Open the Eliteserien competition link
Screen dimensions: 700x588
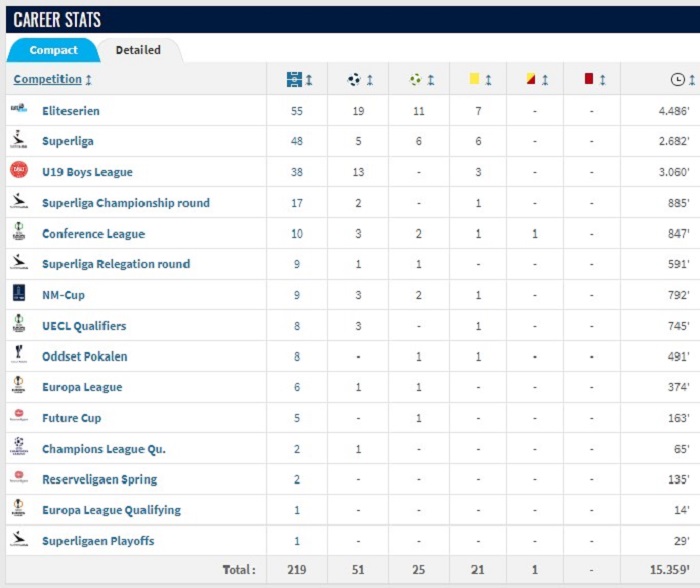71,111
